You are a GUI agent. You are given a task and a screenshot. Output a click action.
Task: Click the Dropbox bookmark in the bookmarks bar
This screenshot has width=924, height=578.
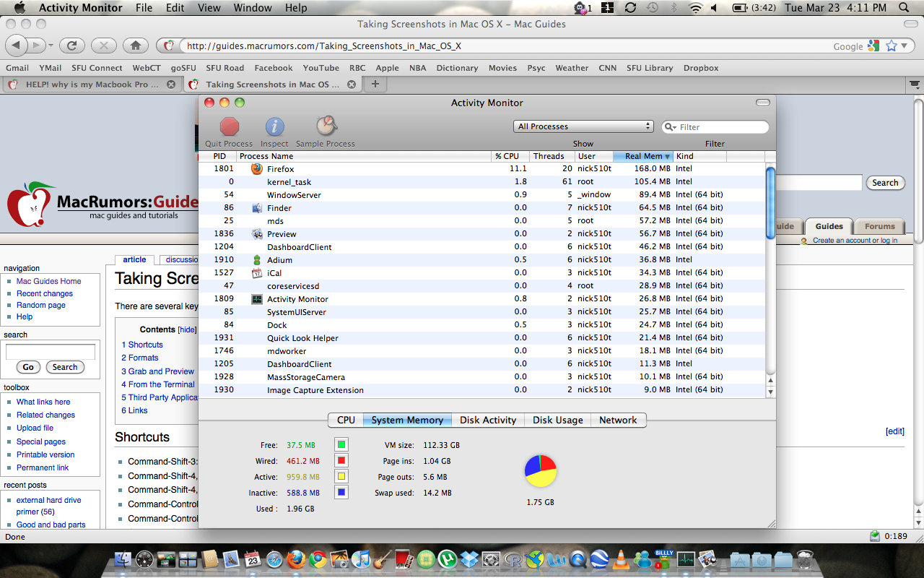[701, 68]
